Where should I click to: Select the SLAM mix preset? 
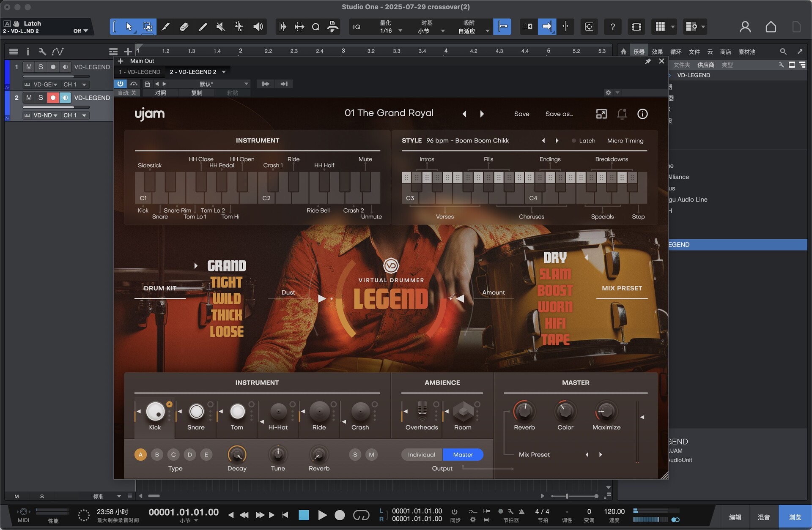tap(555, 274)
